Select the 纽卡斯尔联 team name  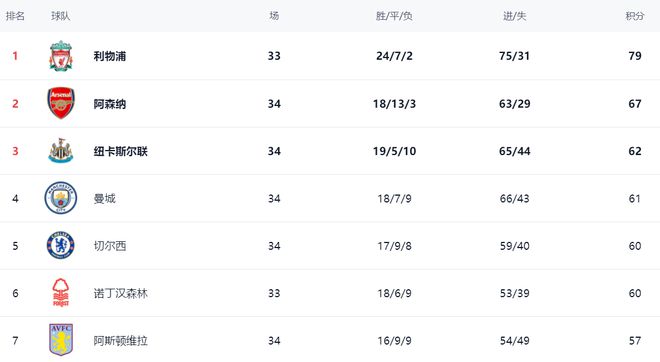[121, 151]
